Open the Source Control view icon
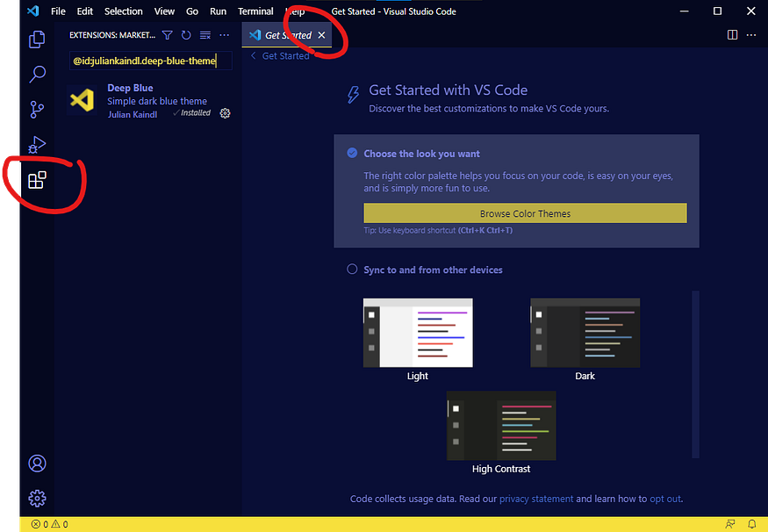The image size is (768, 532). pos(37,110)
